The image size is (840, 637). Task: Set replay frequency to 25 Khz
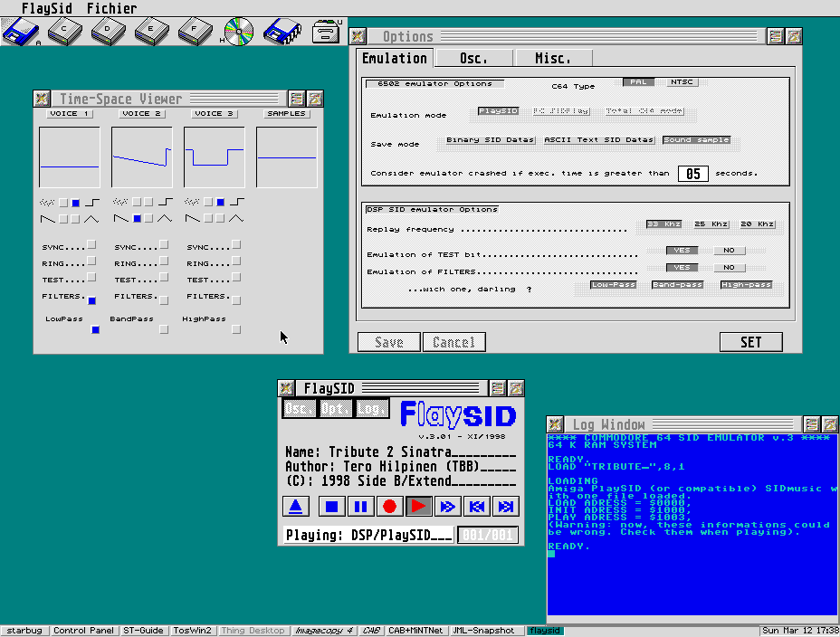[711, 224]
